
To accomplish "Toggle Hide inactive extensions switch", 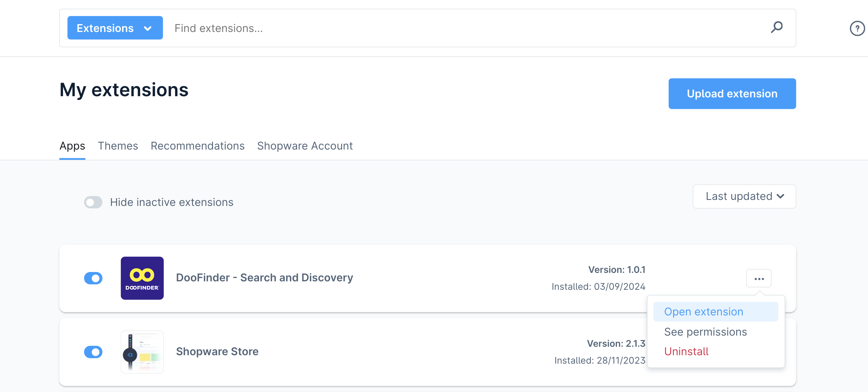I will pos(93,202).
